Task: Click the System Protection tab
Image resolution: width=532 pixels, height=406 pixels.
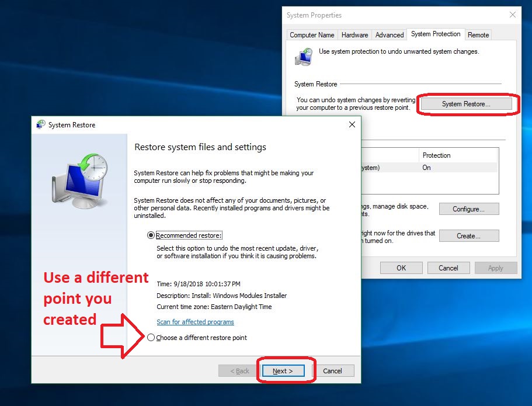Action: (436, 34)
